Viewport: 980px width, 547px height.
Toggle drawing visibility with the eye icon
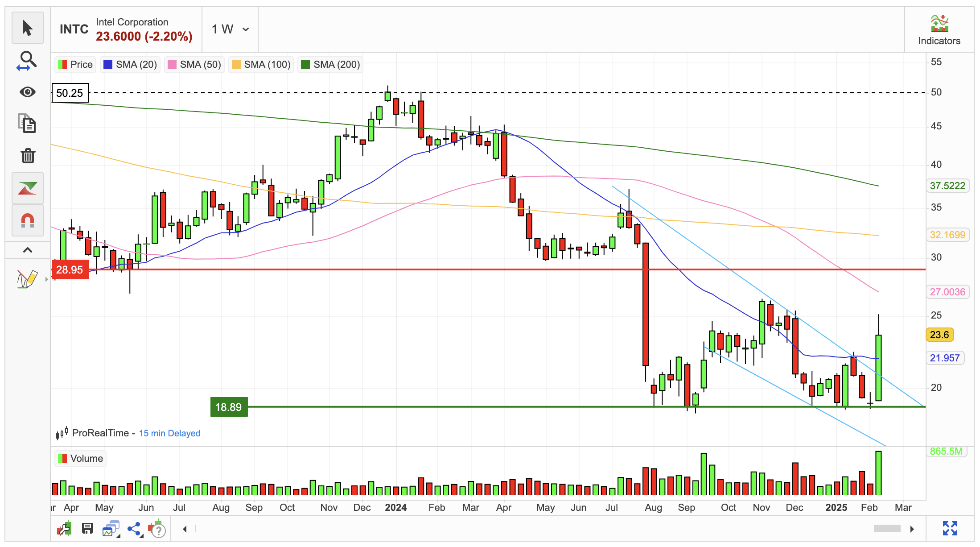(x=28, y=92)
